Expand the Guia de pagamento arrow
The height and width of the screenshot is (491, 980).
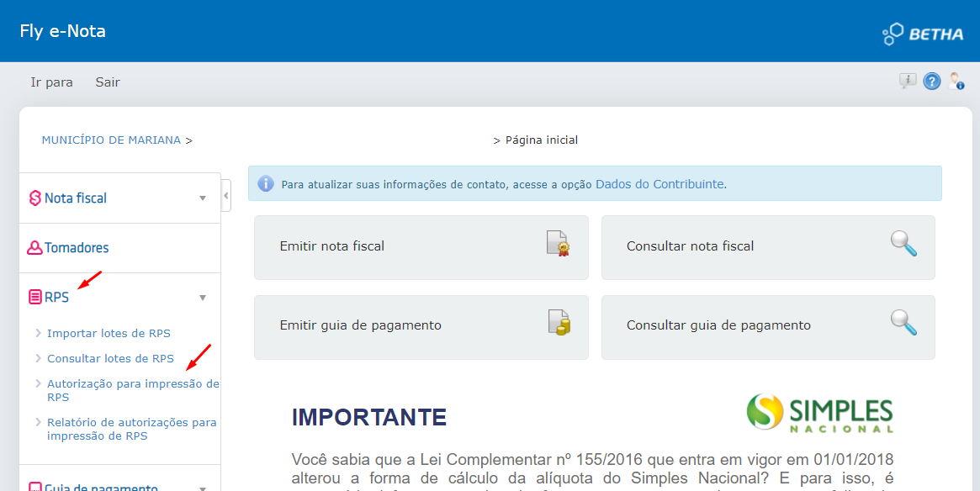click(203, 488)
